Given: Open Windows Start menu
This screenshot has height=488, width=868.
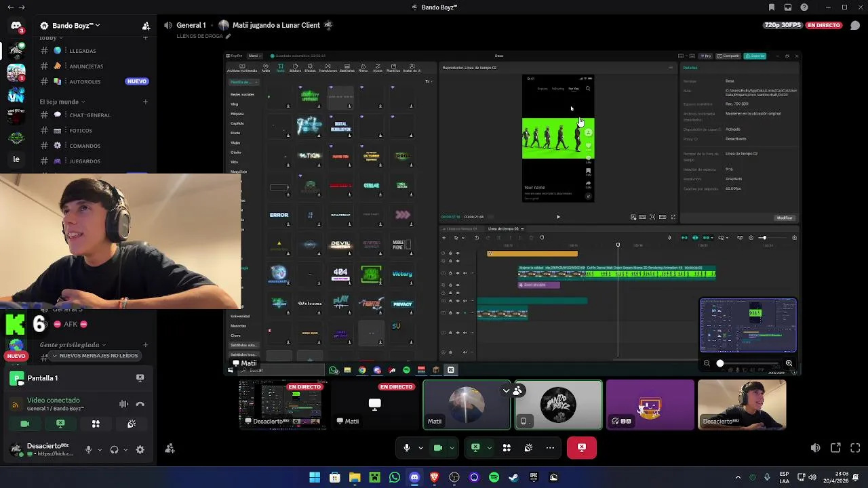Looking at the screenshot, I should pyautogui.click(x=315, y=477).
